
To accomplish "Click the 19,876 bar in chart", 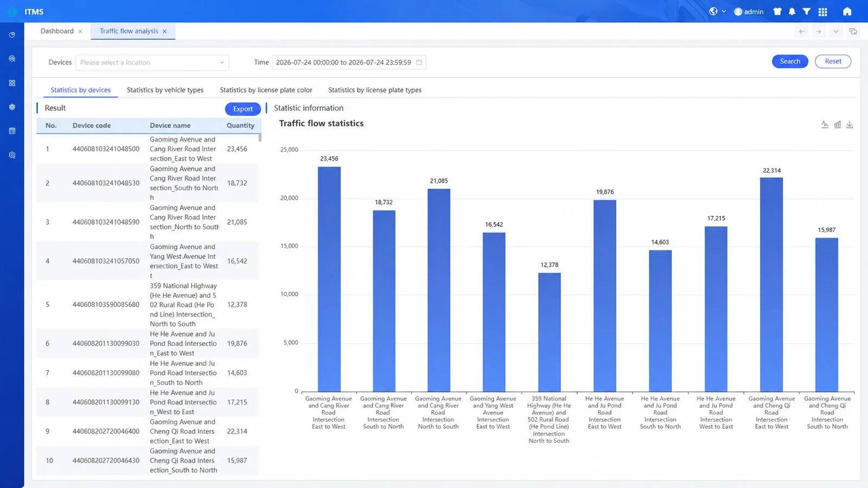I will pyautogui.click(x=605, y=296).
